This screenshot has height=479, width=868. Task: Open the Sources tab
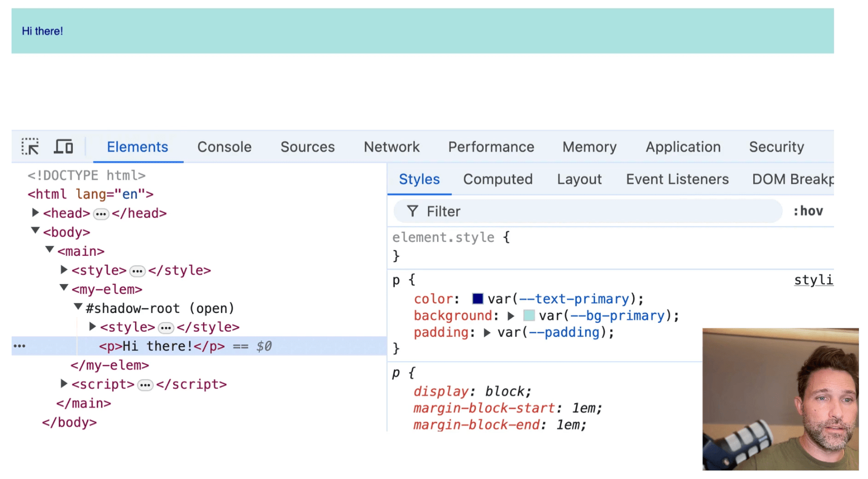coord(308,147)
